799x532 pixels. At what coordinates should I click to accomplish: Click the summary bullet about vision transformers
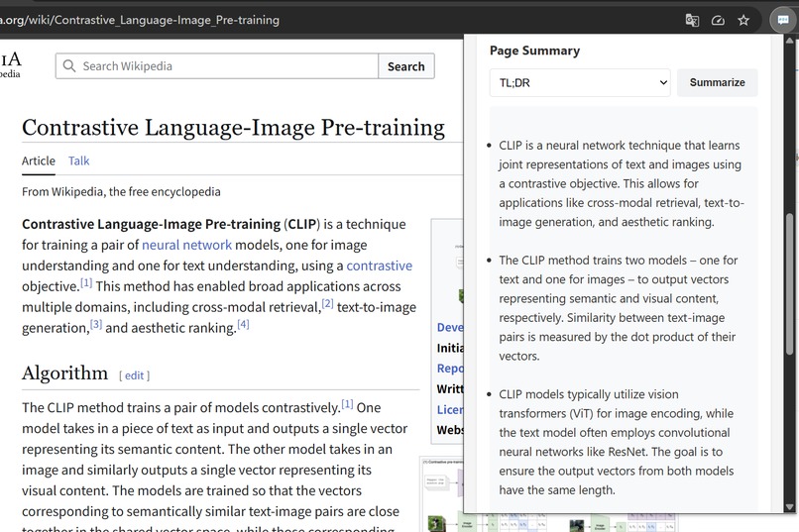coord(617,442)
